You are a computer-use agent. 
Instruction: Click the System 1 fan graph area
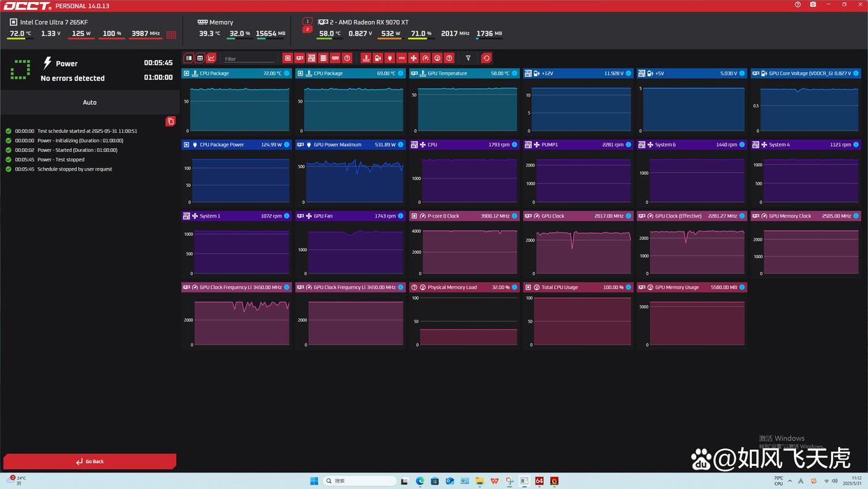pyautogui.click(x=236, y=250)
